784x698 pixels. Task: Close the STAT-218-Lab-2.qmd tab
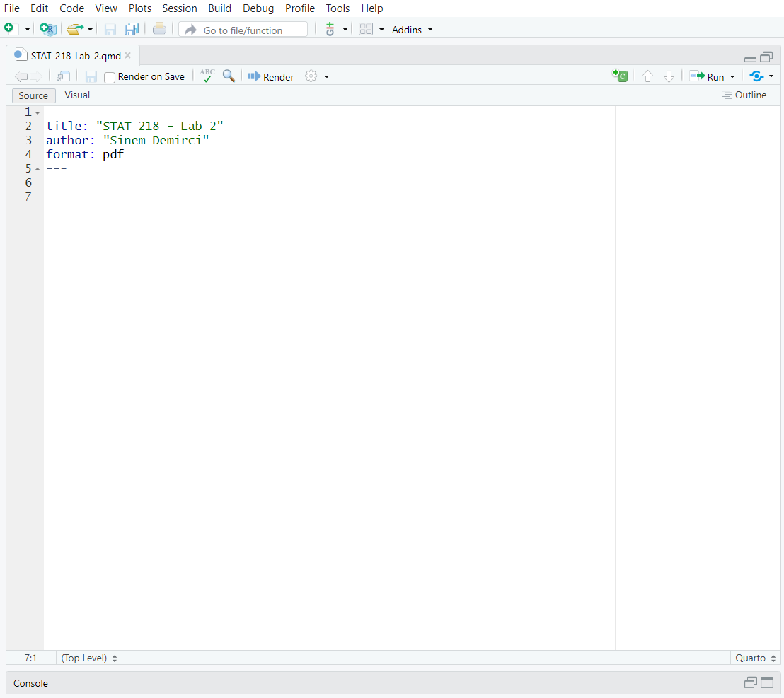coord(128,55)
